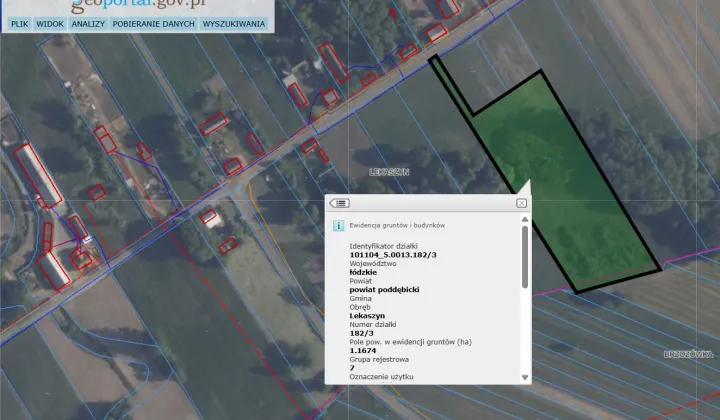Click the parcel number 182/3 value

click(x=361, y=333)
